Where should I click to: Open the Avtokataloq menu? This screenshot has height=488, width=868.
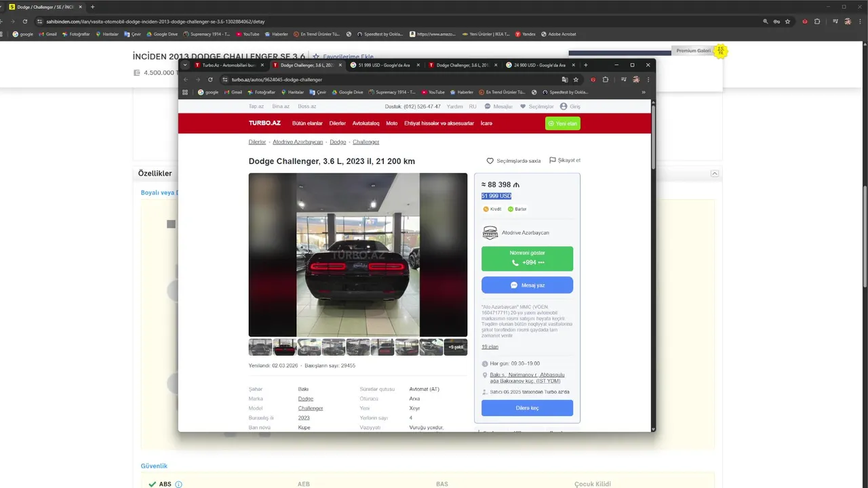[x=366, y=123]
